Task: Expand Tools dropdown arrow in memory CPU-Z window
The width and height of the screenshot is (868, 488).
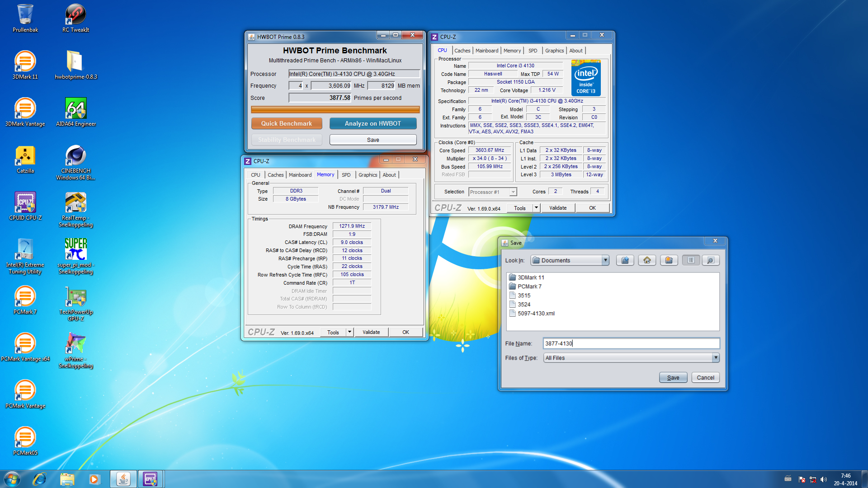Action: [349, 332]
